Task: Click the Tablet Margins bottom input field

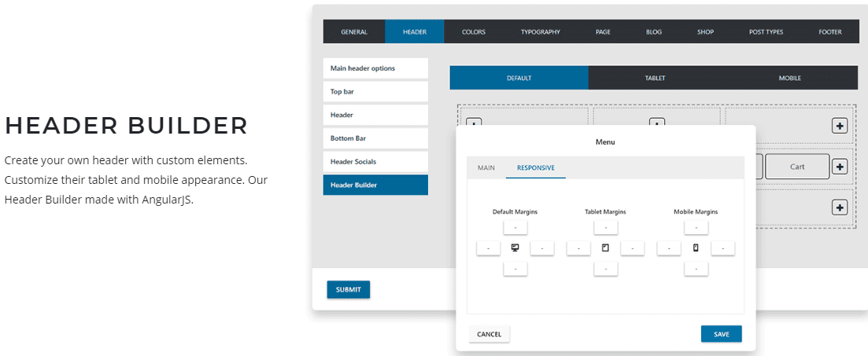Action: (606, 269)
